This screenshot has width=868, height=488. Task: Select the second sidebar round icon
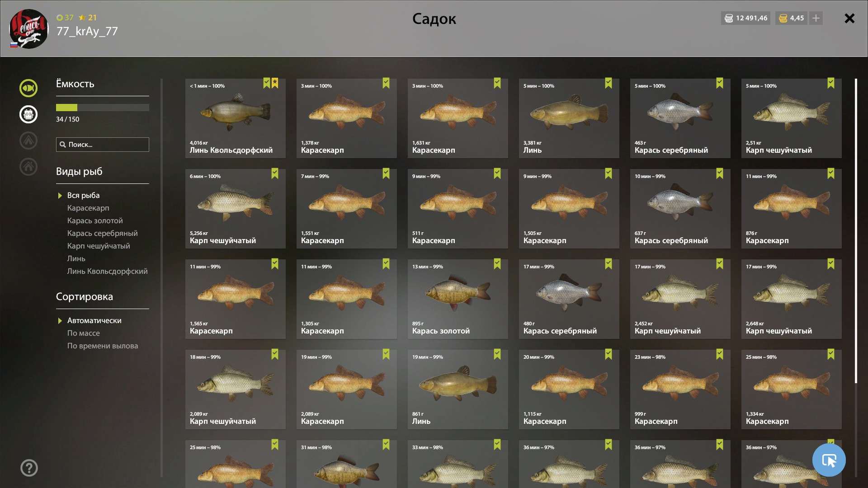pyautogui.click(x=28, y=114)
